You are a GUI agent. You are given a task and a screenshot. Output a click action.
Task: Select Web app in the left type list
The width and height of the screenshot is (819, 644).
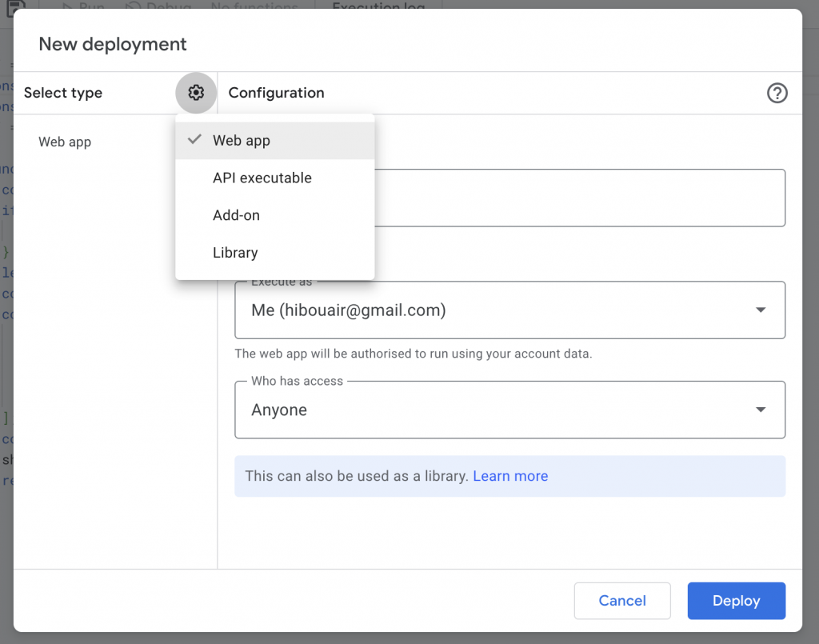click(65, 142)
